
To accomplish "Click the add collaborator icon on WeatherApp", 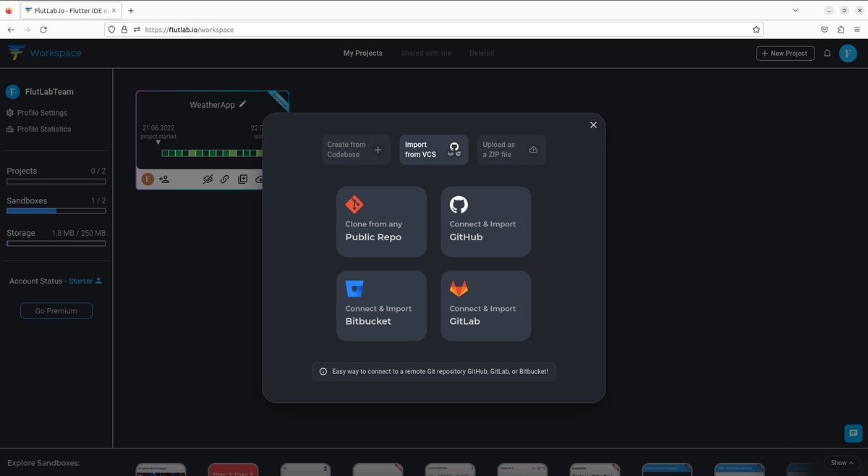I will point(164,179).
